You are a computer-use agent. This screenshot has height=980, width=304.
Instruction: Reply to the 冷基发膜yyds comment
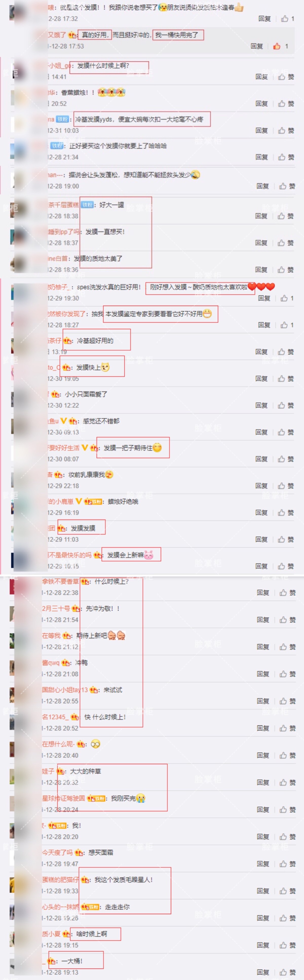(x=261, y=130)
